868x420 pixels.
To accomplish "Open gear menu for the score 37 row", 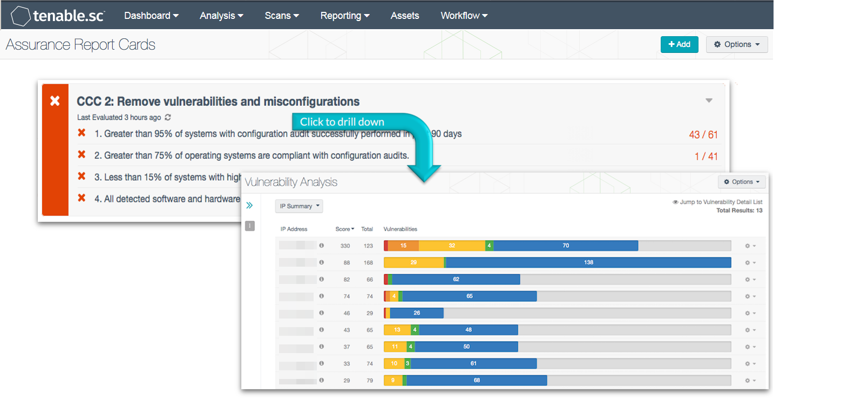I will tap(750, 347).
